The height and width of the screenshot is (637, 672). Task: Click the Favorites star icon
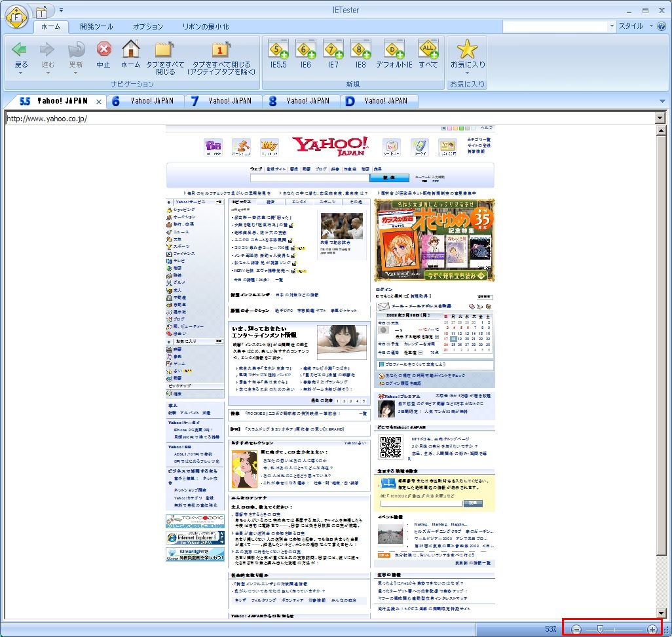(467, 49)
